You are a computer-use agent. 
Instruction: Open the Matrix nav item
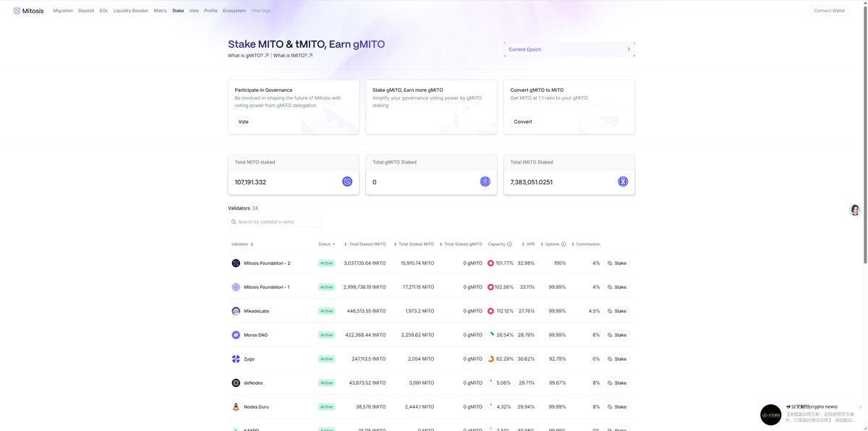[161, 11]
